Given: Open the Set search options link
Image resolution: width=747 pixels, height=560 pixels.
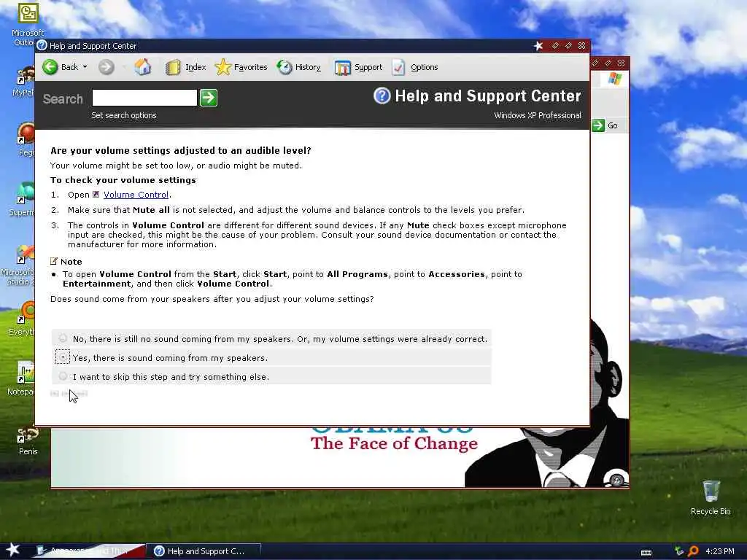Looking at the screenshot, I should pos(124,115).
